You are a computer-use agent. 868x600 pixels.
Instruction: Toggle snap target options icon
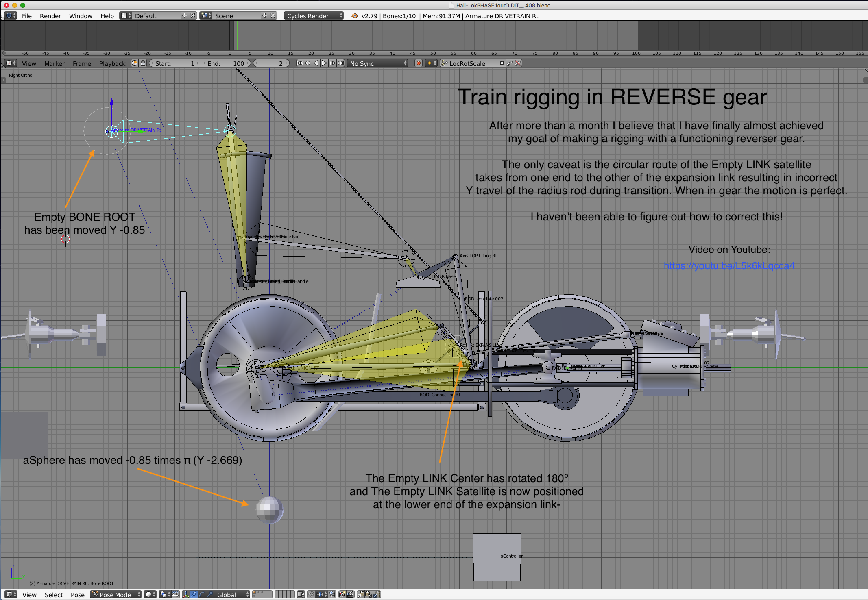[x=332, y=595]
